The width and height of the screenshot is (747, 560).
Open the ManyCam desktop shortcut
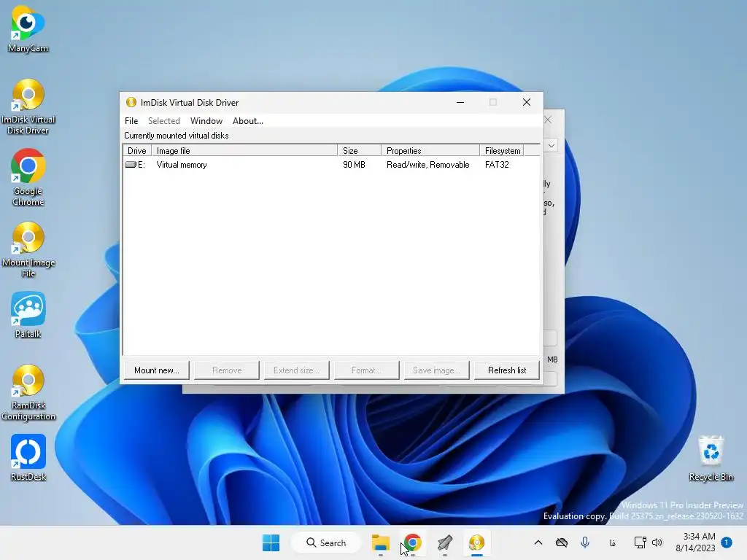28,29
